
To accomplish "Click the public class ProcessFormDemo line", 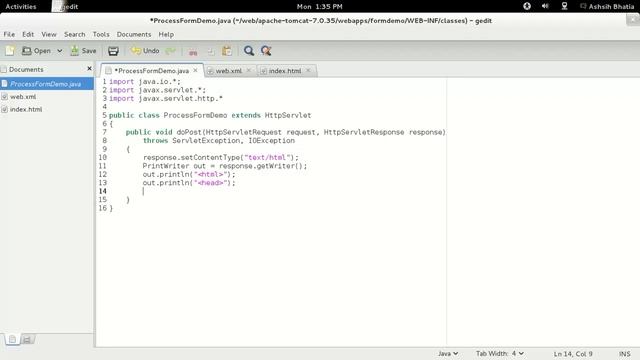I will click(x=210, y=116).
